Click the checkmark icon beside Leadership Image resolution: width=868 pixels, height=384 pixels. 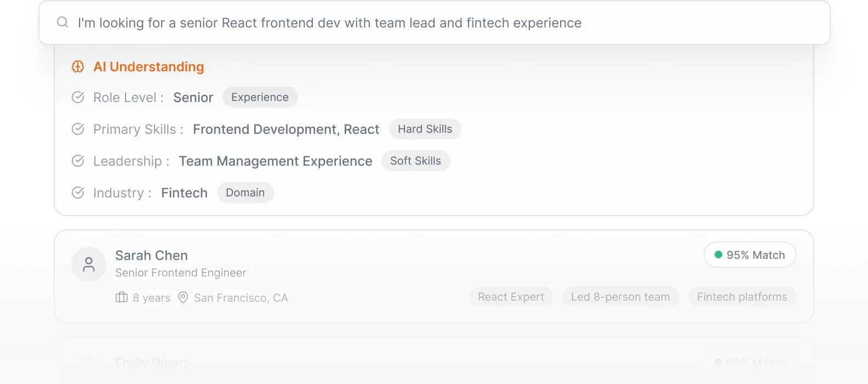78,161
